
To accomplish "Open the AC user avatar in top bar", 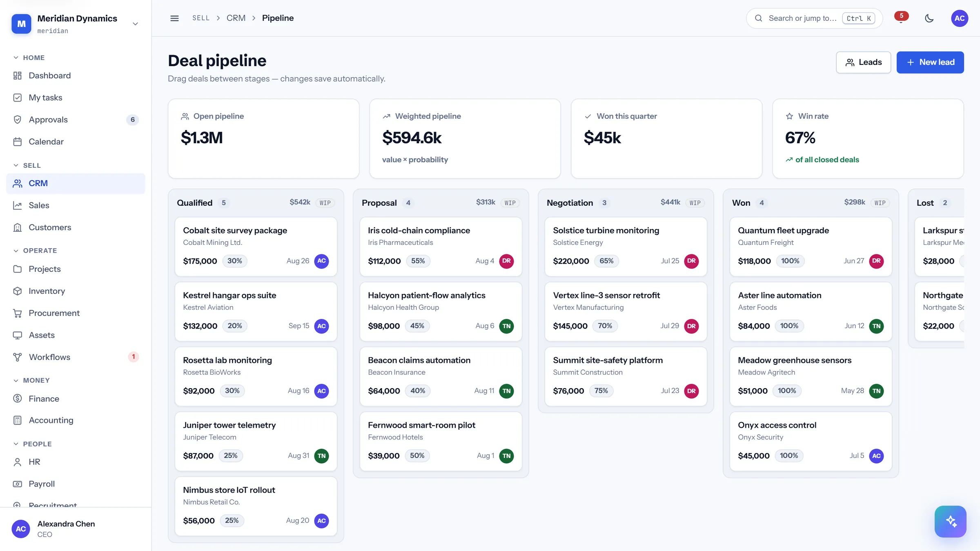I will [x=960, y=18].
